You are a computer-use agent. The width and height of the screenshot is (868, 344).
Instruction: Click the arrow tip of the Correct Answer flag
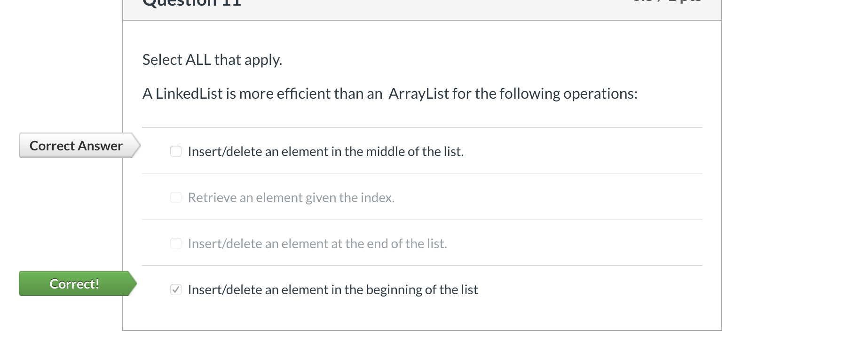[x=138, y=146]
